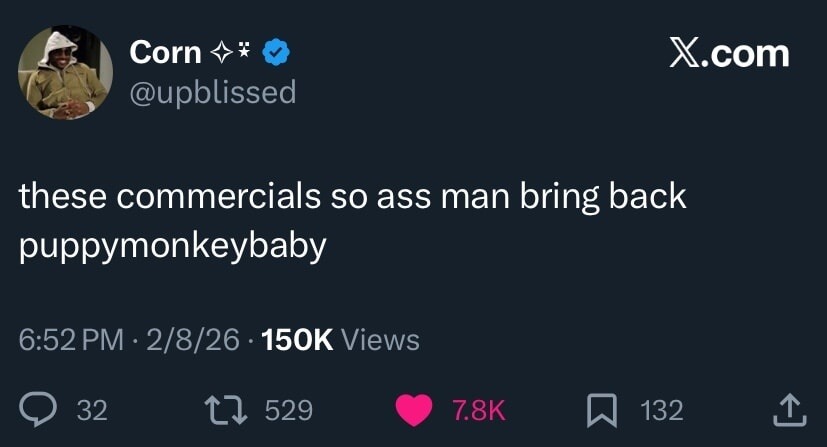Click the reply speech bubble icon
Viewport: 827px width, 447px height.
[x=38, y=409]
